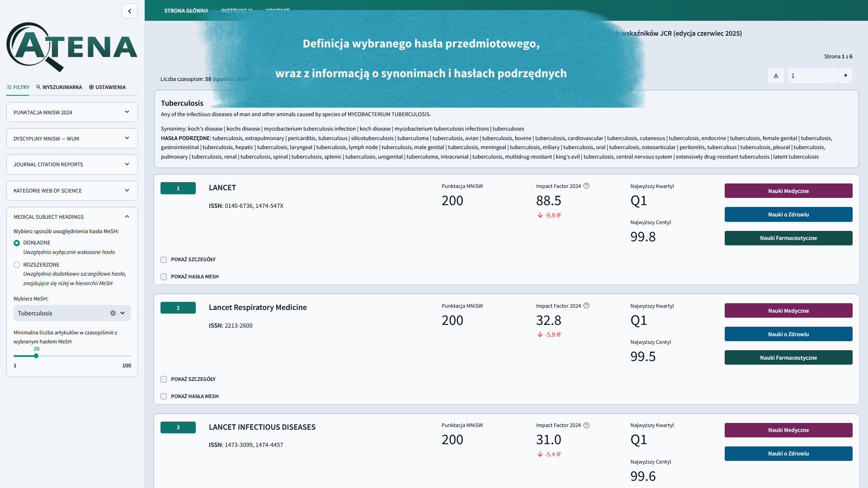The width and height of the screenshot is (868, 488).
Task: Click the page number input field
Action: click(807, 75)
